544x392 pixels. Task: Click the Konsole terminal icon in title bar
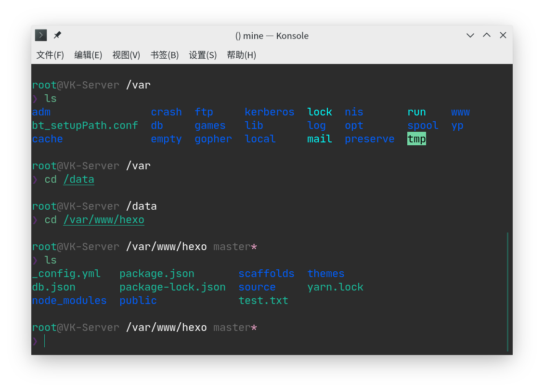point(40,35)
